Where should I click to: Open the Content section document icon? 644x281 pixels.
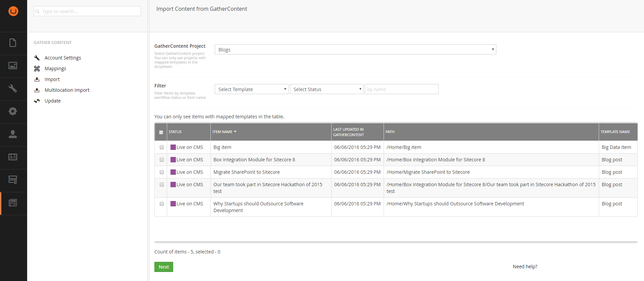[13, 43]
